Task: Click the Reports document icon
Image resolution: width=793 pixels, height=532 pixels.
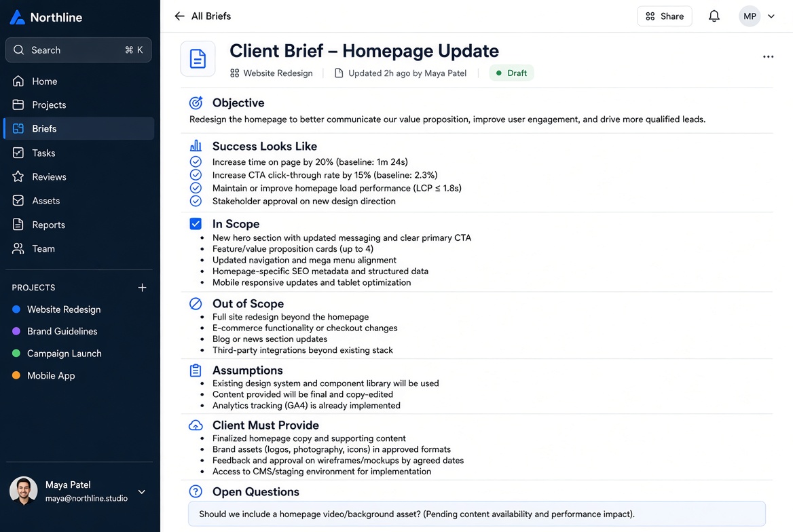Action: [18, 225]
